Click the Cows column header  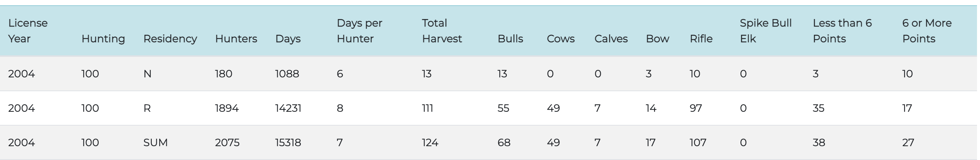tap(560, 39)
